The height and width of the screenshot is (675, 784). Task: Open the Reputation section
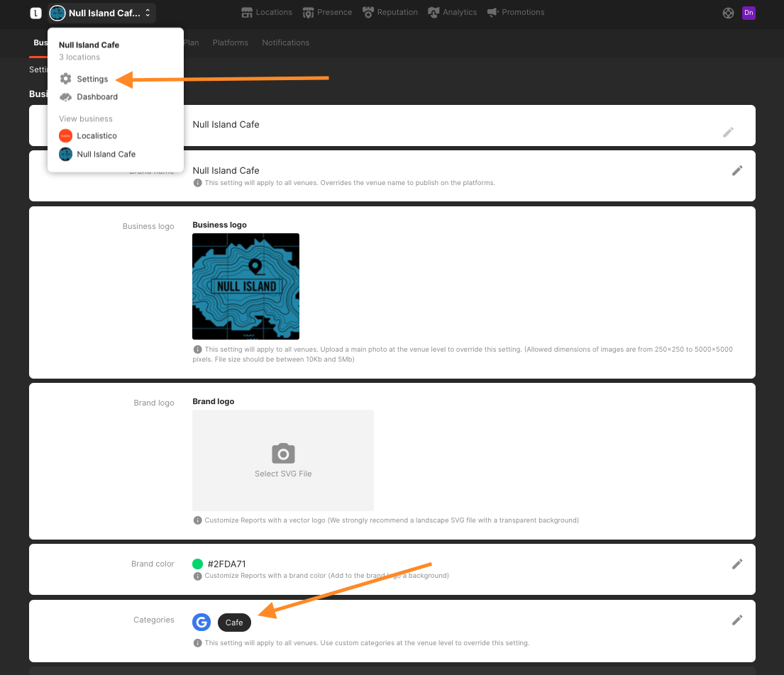390,13
